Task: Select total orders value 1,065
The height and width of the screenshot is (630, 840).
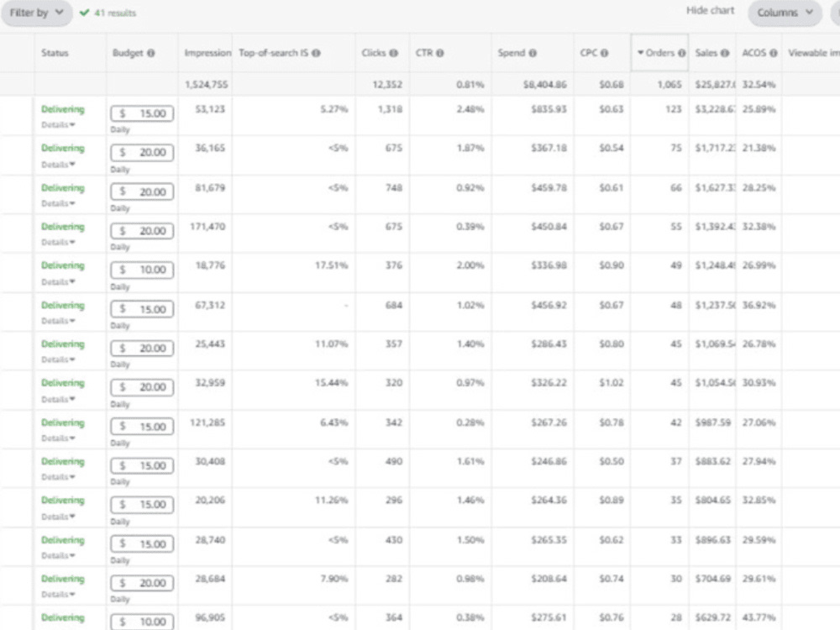Action: (669, 85)
